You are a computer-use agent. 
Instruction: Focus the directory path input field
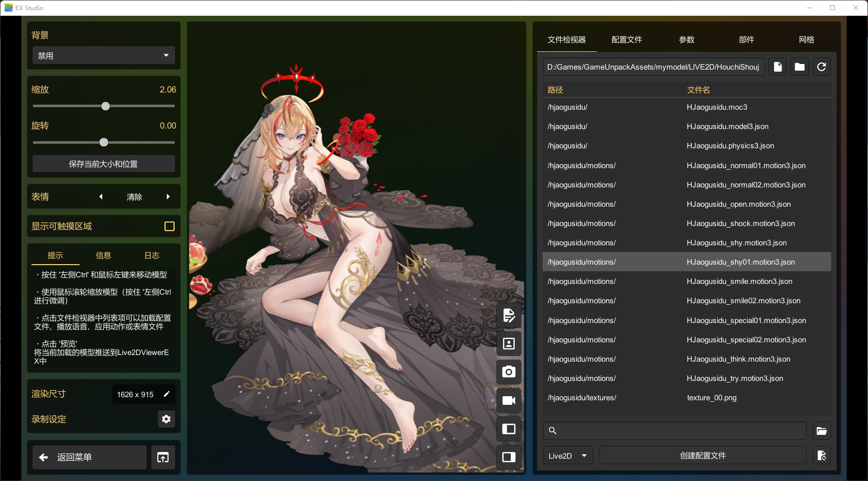654,67
